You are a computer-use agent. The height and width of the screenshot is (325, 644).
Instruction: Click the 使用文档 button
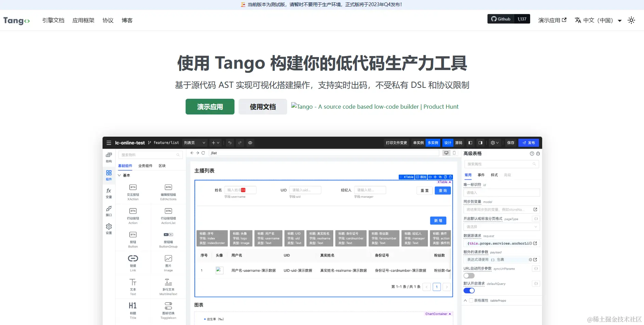coord(263,107)
